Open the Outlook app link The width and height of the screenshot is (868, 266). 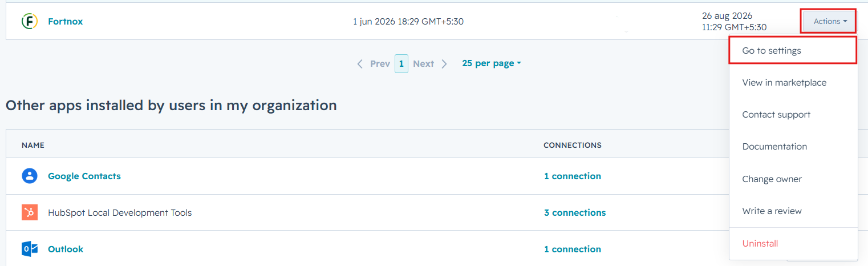click(66, 249)
